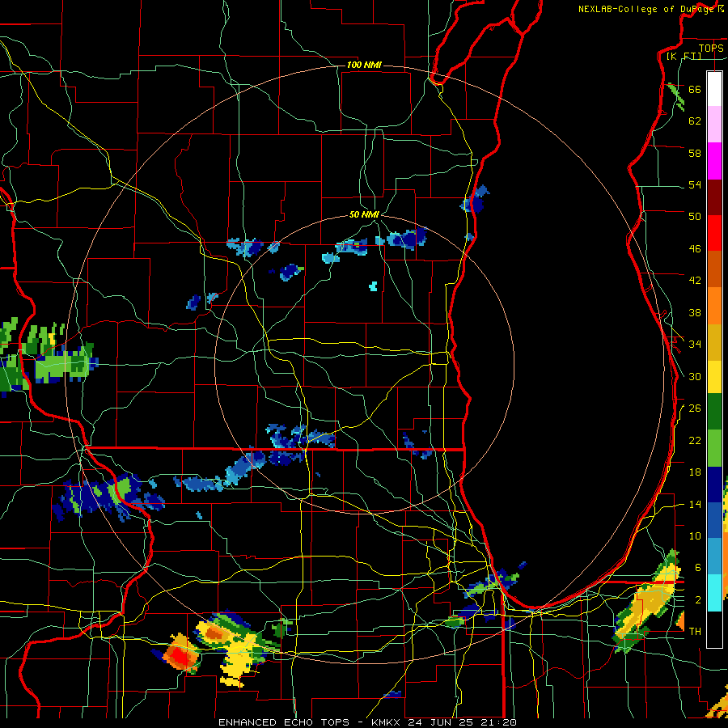Click the legend value "66"
The width and height of the screenshot is (728, 728).
tap(695, 90)
